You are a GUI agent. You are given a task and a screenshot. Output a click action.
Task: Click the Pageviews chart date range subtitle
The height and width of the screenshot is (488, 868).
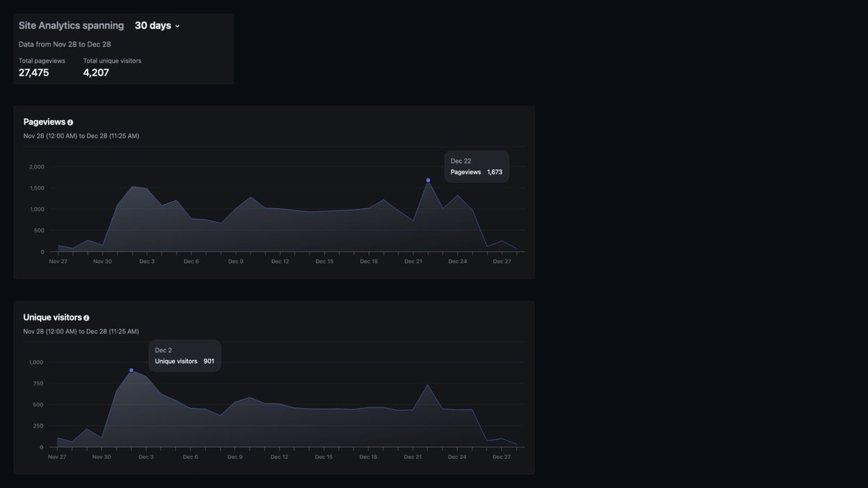(x=81, y=136)
